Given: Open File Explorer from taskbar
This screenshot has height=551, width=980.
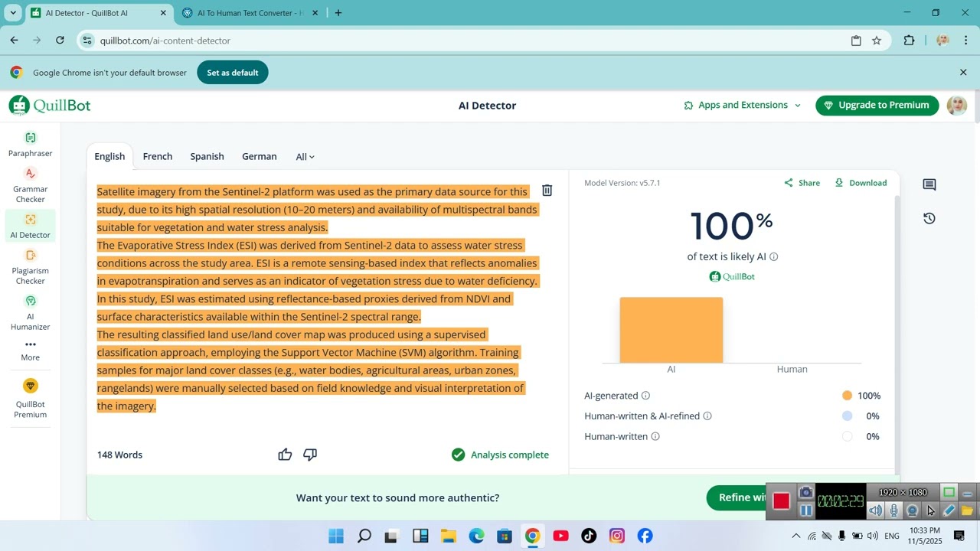Looking at the screenshot, I should point(449,536).
